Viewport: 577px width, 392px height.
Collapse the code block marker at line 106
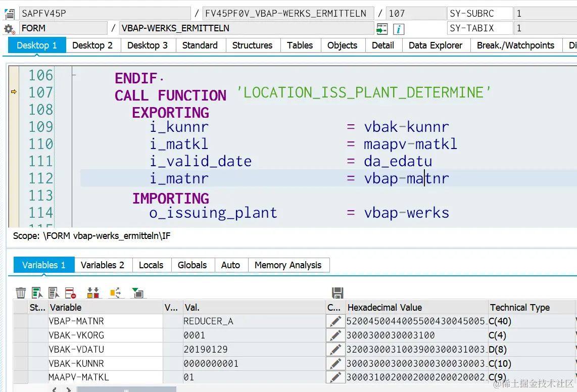coord(74,75)
